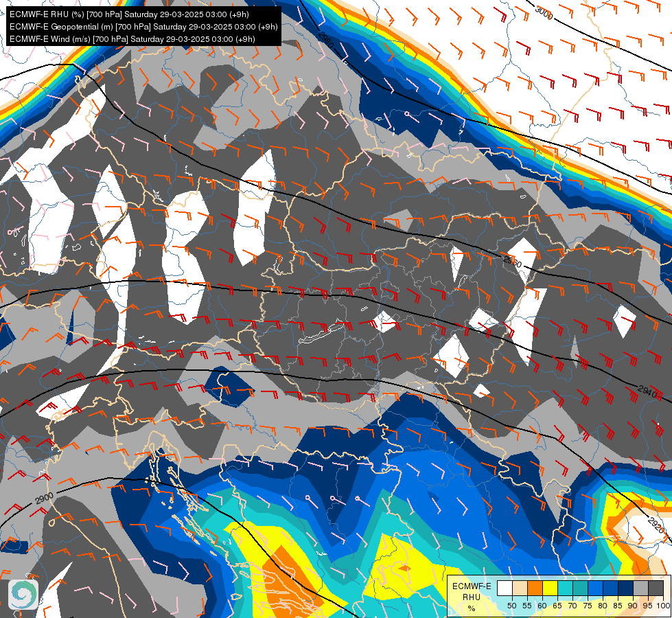
Task: Click the legend tick label 60
Action: 542,606
